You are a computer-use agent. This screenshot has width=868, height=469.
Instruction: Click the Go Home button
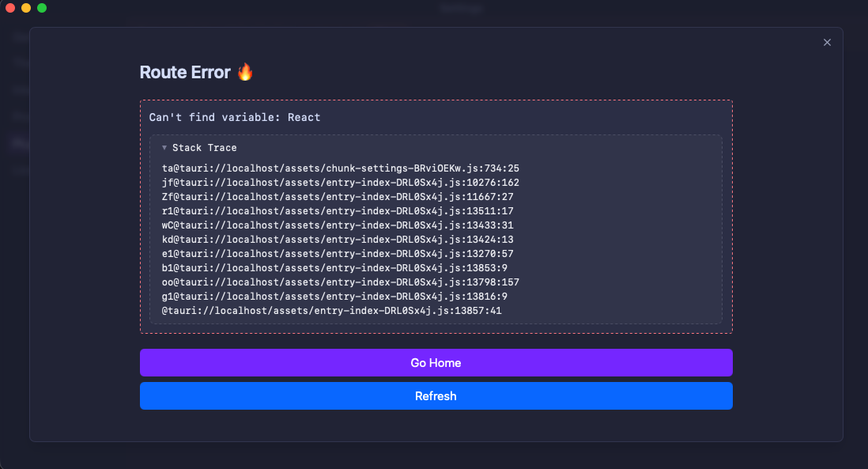tap(436, 363)
